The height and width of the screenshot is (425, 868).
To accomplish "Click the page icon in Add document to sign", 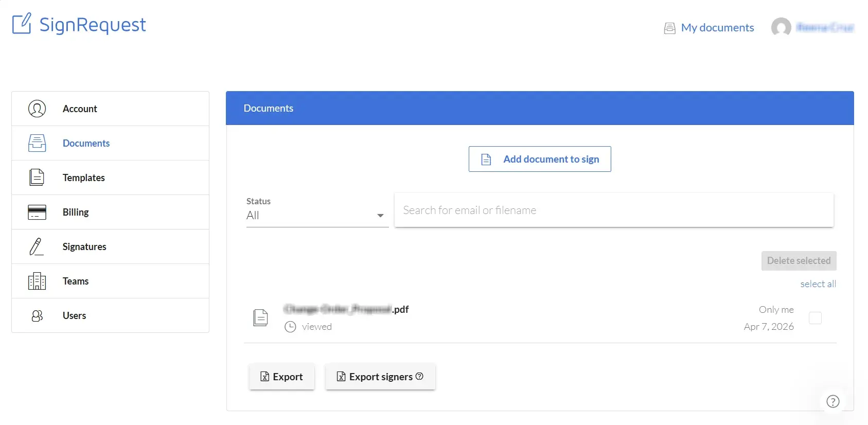I will (486, 160).
